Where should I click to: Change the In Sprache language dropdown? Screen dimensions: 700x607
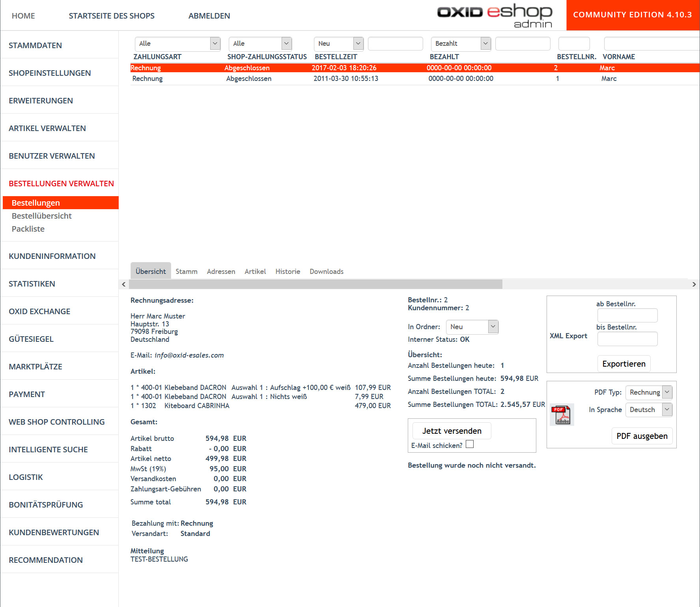point(648,410)
